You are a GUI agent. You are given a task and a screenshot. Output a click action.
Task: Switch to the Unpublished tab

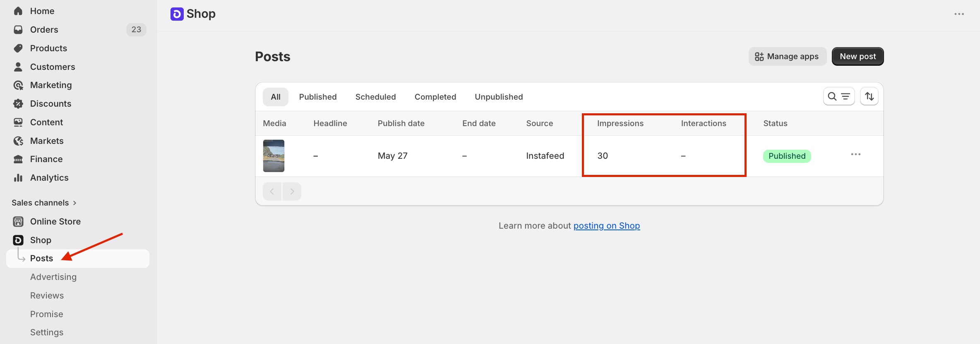(499, 97)
